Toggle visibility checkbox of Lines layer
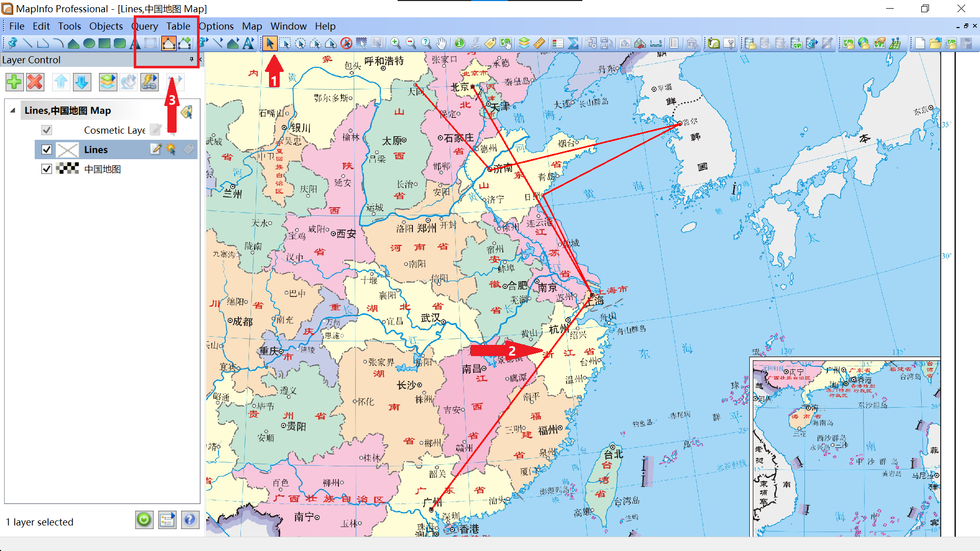This screenshot has height=551, width=980. (46, 149)
